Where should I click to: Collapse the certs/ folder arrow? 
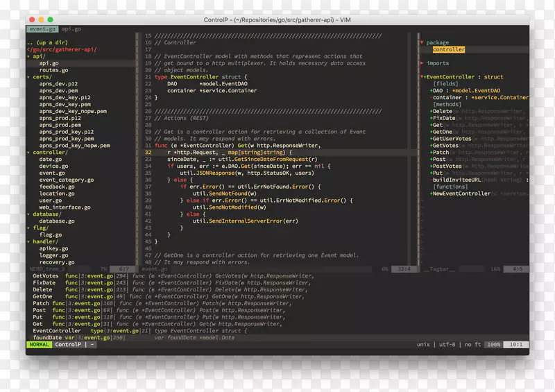29,78
